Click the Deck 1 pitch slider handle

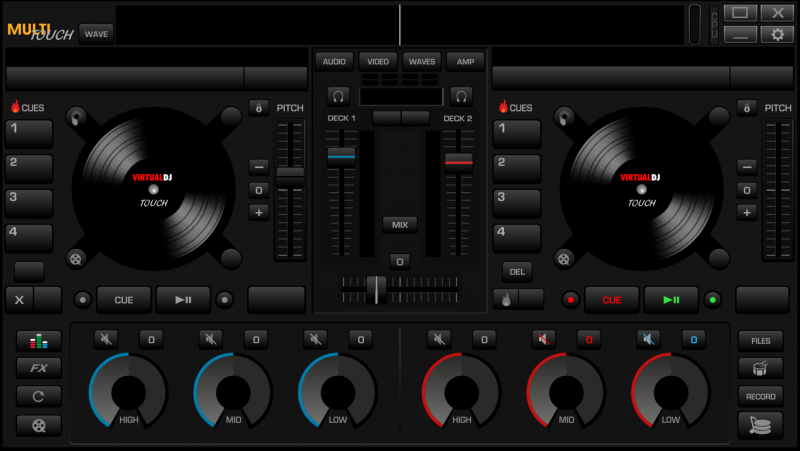pyautogui.click(x=290, y=177)
